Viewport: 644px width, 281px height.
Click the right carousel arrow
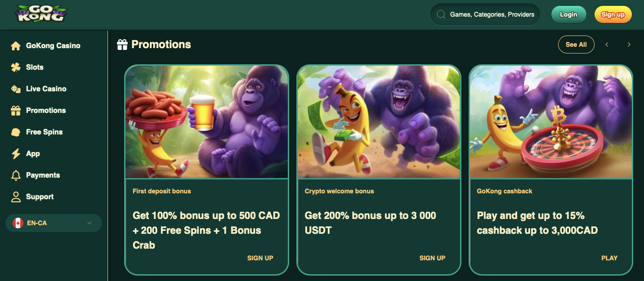tap(629, 45)
